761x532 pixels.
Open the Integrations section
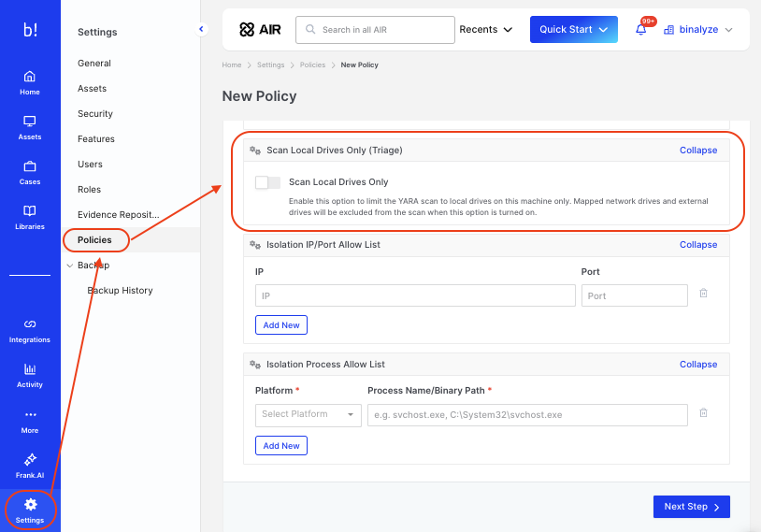[x=30, y=330]
